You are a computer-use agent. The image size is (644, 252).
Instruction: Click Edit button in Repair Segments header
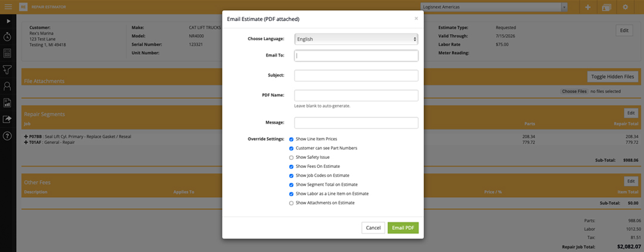630,113
